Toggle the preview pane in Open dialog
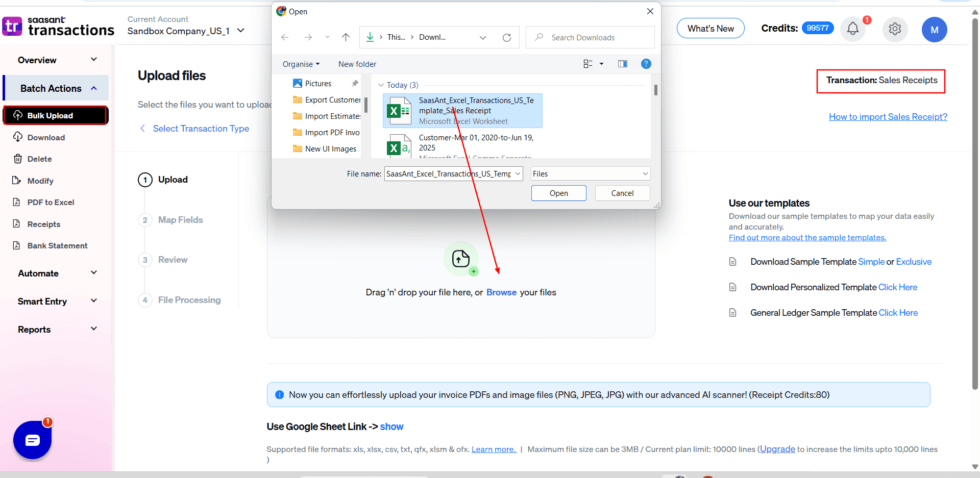The height and width of the screenshot is (478, 980). 622,64
